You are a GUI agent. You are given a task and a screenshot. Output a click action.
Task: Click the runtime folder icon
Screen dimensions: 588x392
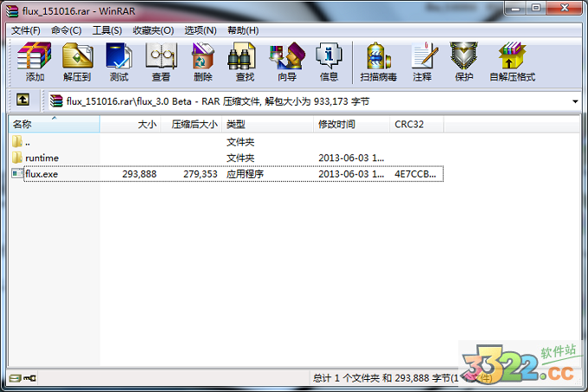point(17,157)
